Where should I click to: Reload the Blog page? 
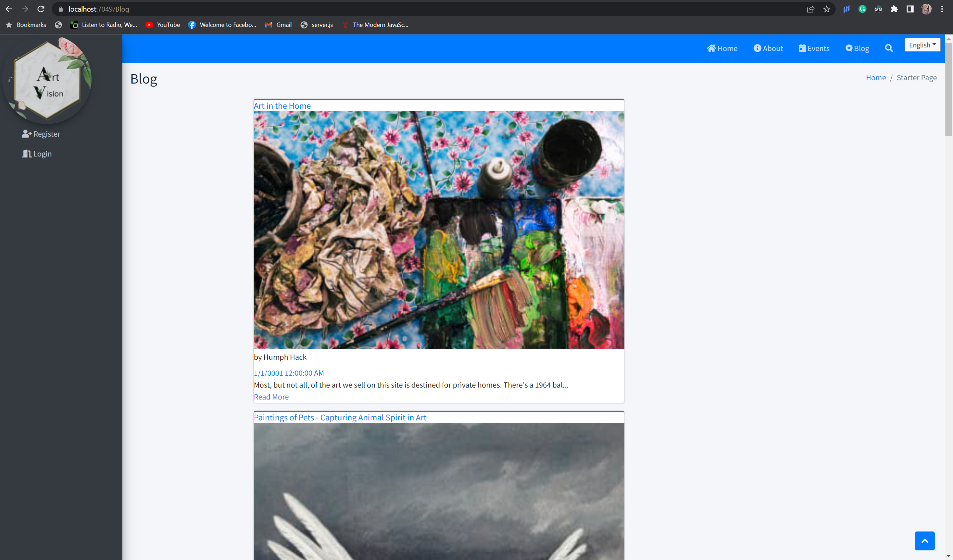point(41,9)
